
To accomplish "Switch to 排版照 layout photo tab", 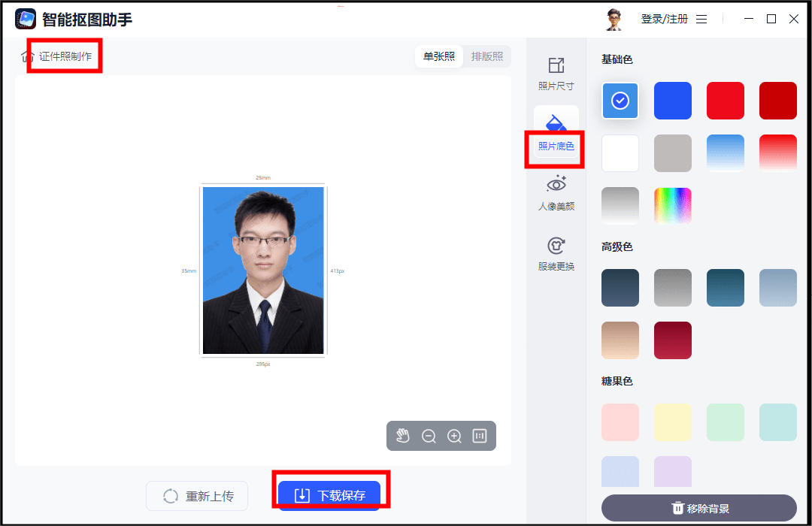I will point(486,56).
